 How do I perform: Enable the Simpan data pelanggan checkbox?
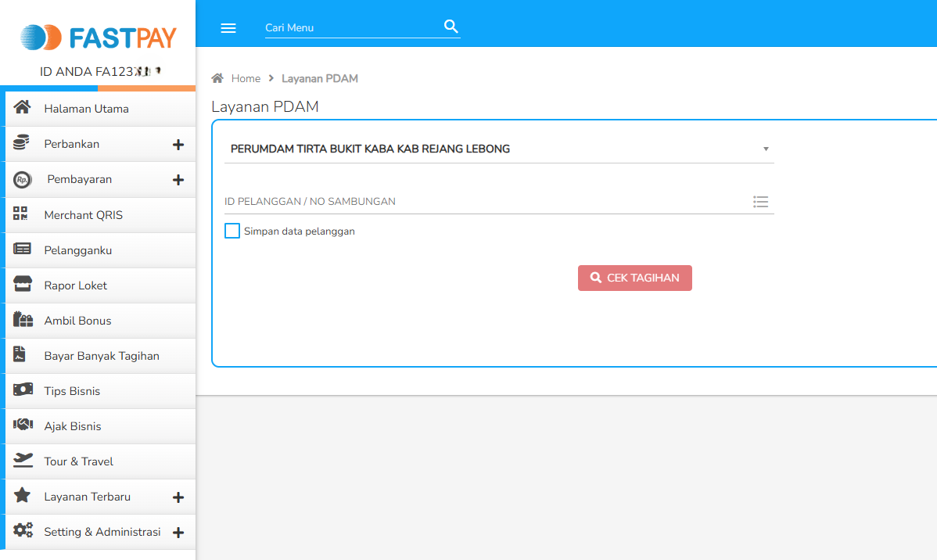[232, 231]
